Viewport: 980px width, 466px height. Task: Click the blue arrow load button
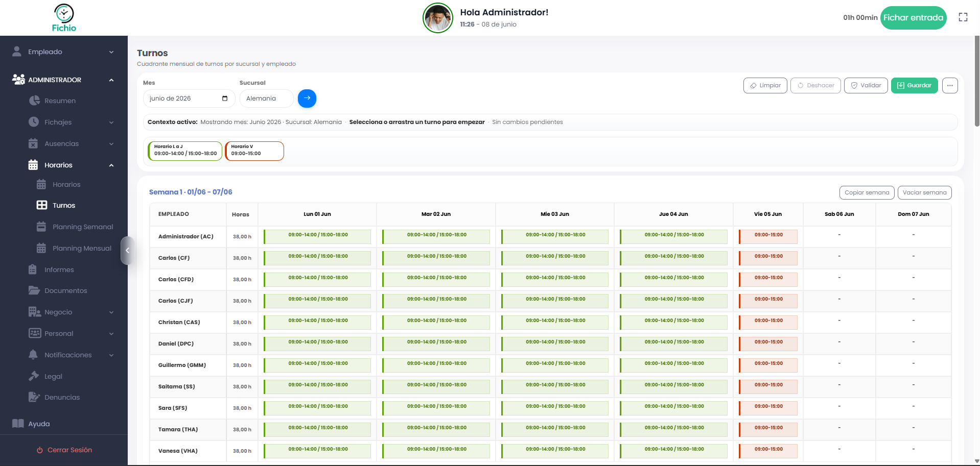coord(307,98)
